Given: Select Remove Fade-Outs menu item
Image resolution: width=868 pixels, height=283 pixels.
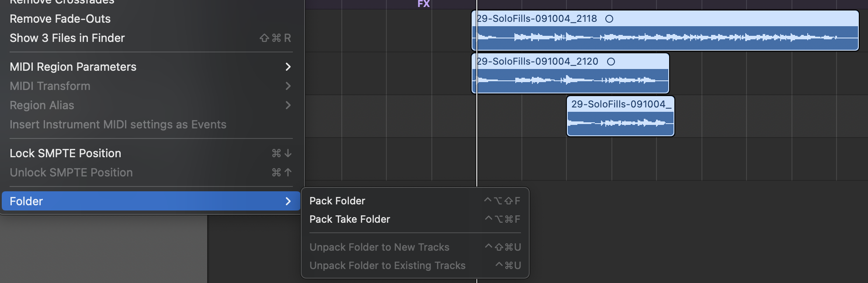Looking at the screenshot, I should click(x=60, y=19).
